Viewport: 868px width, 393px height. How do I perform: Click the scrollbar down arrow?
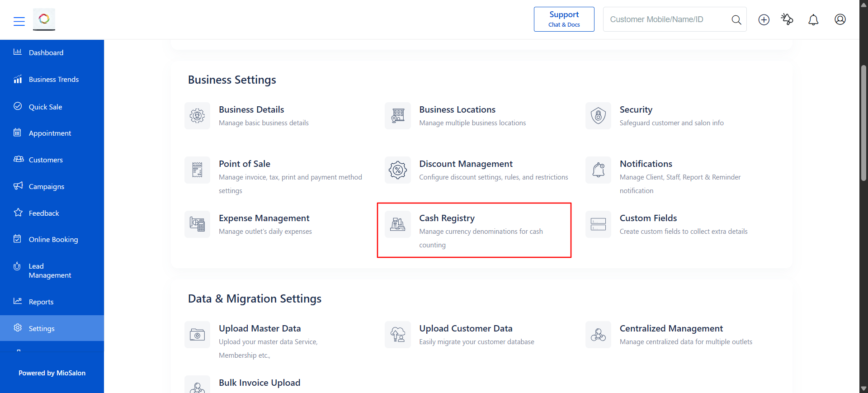[863, 388]
